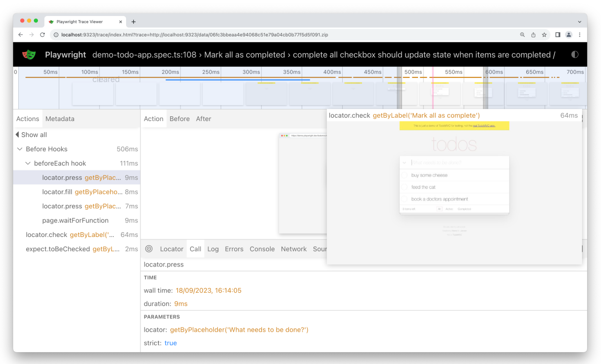Click the wall time value 18/09/2023
The width and height of the screenshot is (601, 364).
(x=208, y=290)
